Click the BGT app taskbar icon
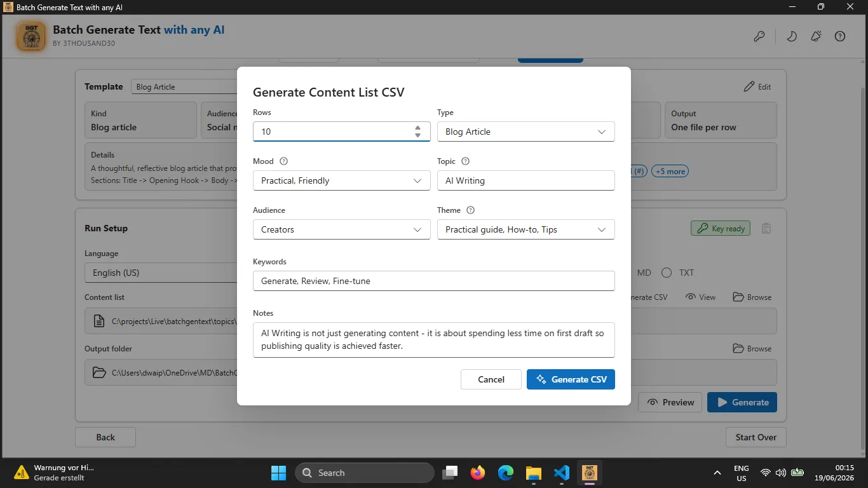Screen dimensions: 868x488 tap(589, 473)
